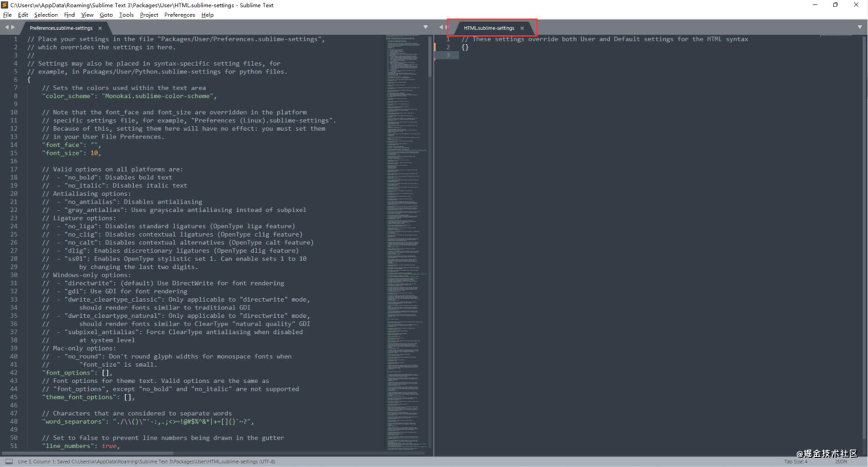Open the Find menu
Viewport: 868px width, 467px height.
click(x=69, y=15)
